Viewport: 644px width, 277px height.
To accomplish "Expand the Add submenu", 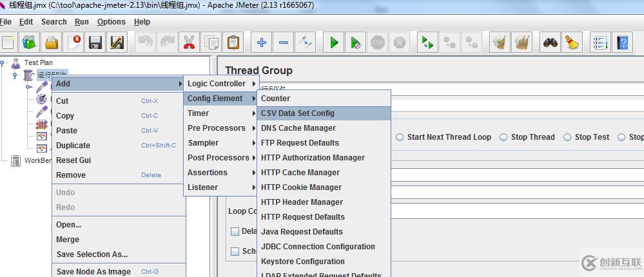I will [x=119, y=84].
